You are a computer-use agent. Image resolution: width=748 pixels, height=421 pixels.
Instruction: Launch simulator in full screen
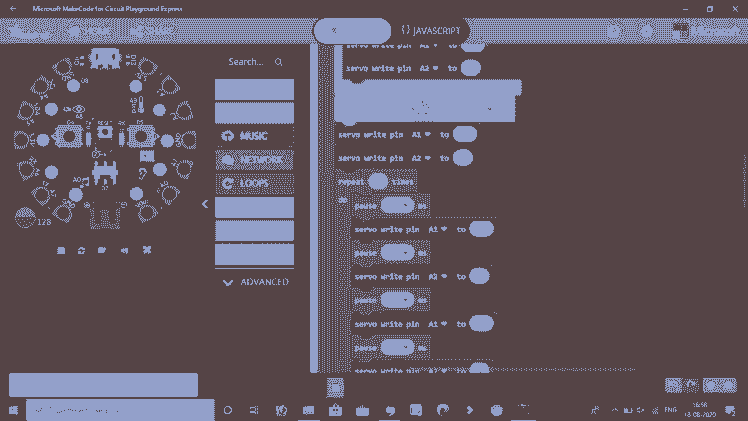[147, 250]
